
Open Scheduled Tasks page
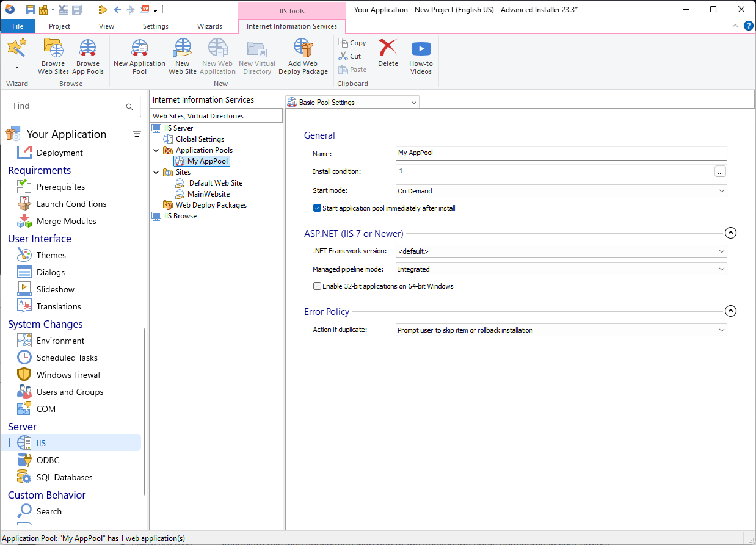(x=67, y=358)
